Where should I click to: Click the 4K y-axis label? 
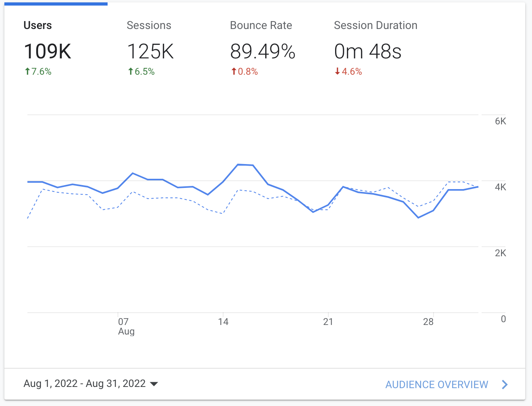click(x=501, y=187)
